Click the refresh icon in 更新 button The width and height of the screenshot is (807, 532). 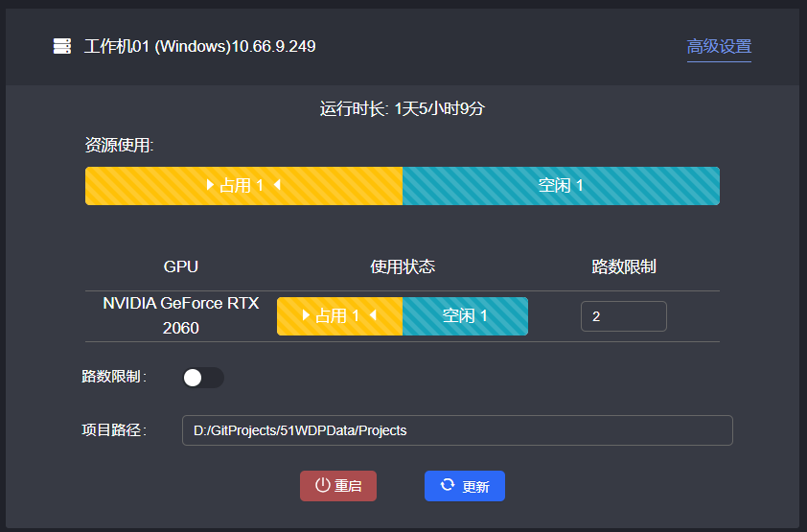click(x=448, y=486)
